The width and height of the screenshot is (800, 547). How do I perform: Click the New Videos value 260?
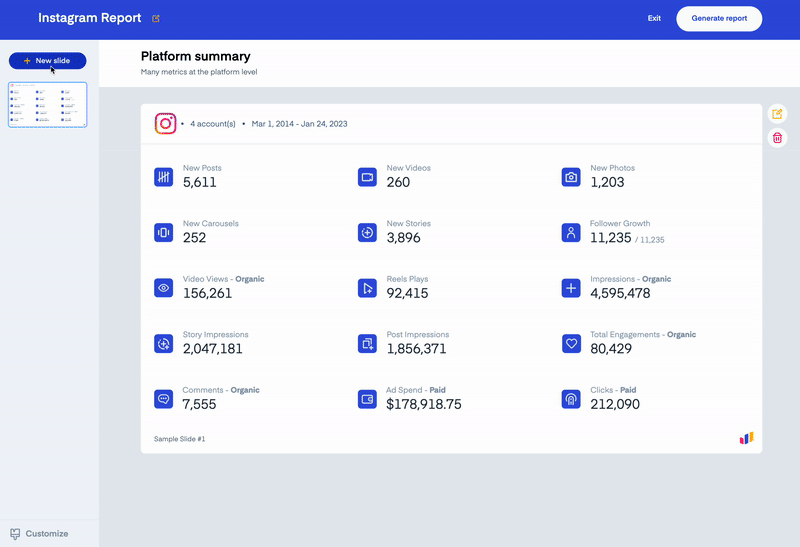click(398, 182)
